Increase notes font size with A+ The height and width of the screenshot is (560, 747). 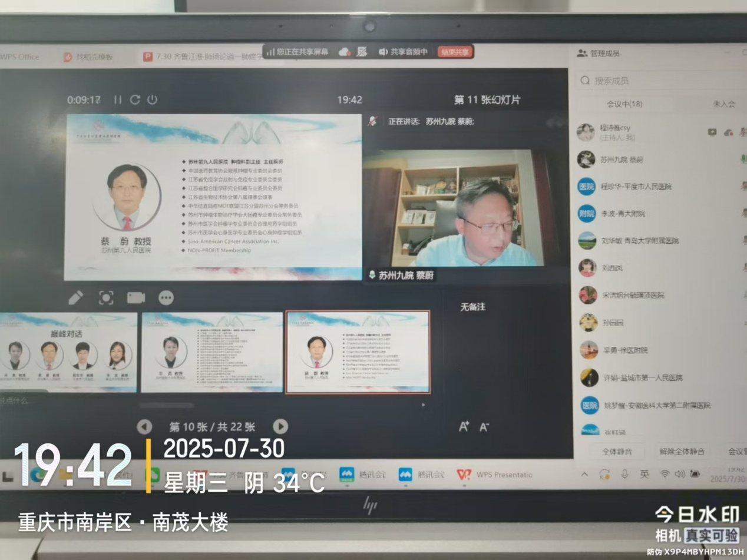click(465, 425)
